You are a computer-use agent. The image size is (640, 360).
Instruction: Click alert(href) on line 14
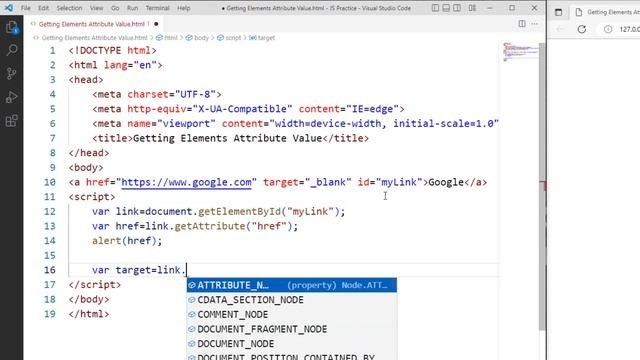point(127,241)
